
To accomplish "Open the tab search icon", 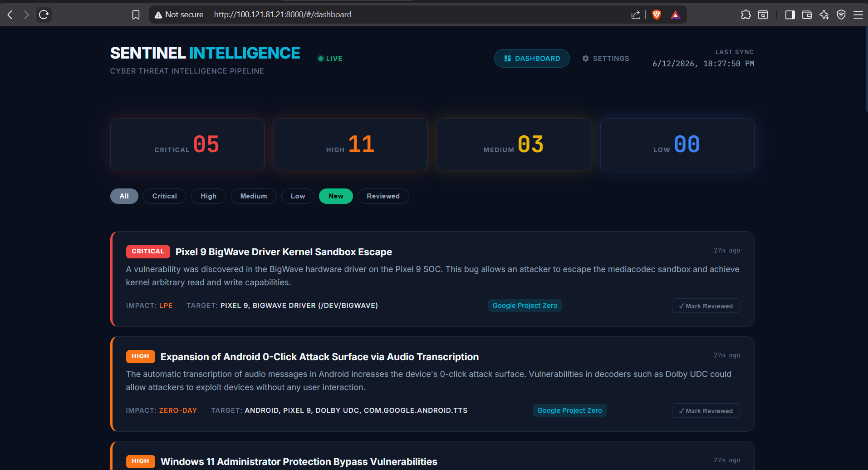I will pyautogui.click(x=763, y=15).
